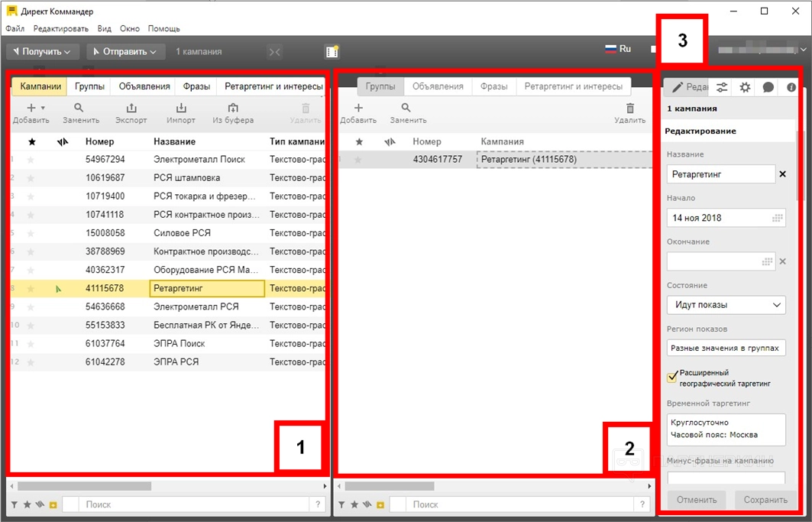Open arrow beside Добавить in campaigns panel
The width and height of the screenshot is (812, 522).
43,108
